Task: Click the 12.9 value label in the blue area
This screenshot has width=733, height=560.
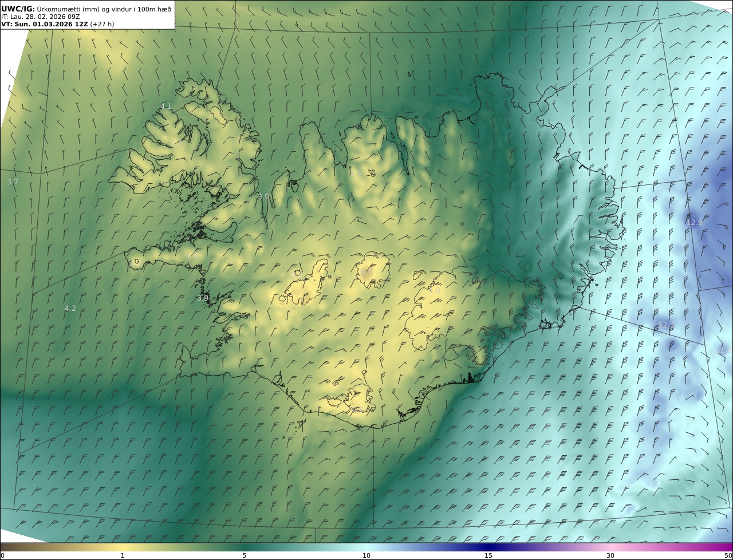Action: [694, 222]
